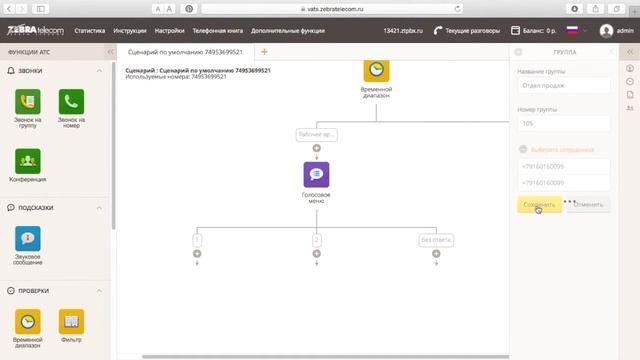Select the Звонок на номер function icon

[x=71, y=102]
